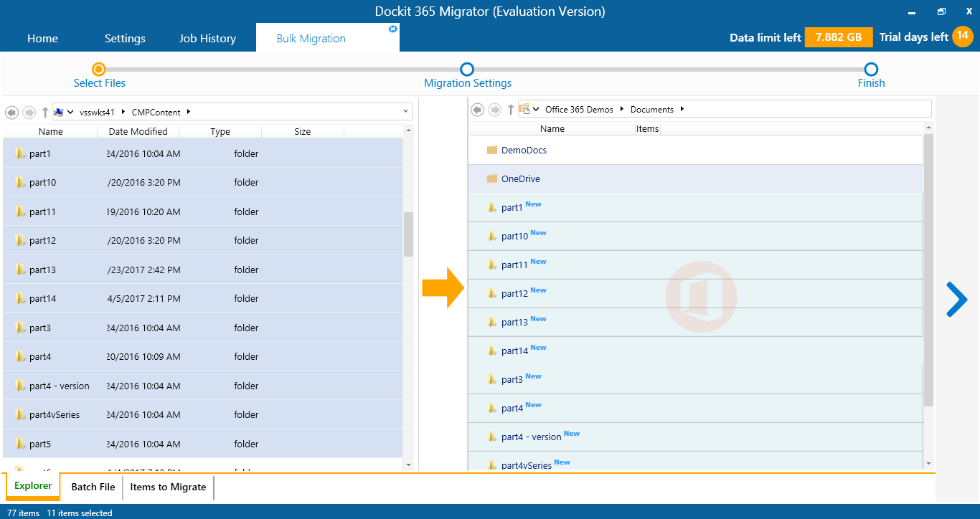980x519 pixels.
Task: Expand the arrow after CMPContent in source path
Action: (189, 112)
